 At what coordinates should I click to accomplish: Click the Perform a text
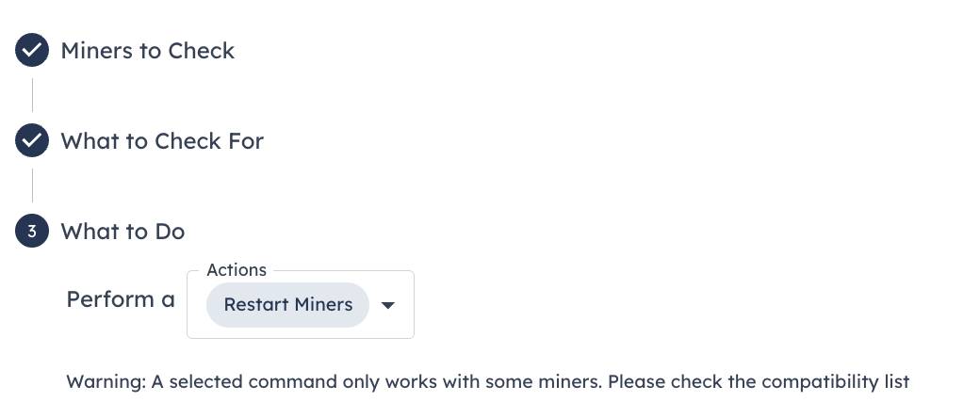point(121,299)
